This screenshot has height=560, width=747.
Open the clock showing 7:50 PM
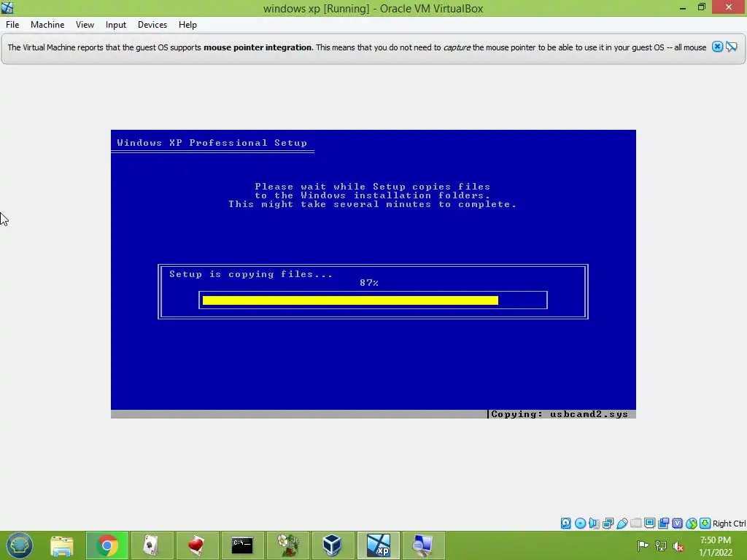tap(716, 546)
